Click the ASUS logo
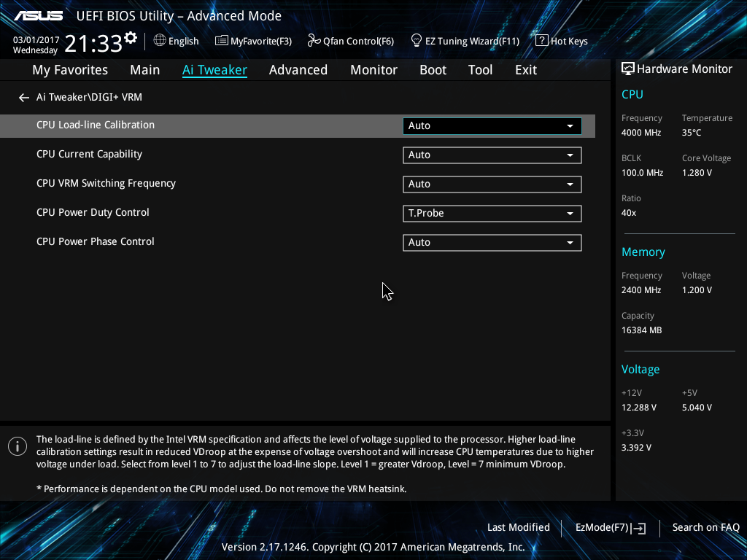747x560 pixels. (x=38, y=16)
